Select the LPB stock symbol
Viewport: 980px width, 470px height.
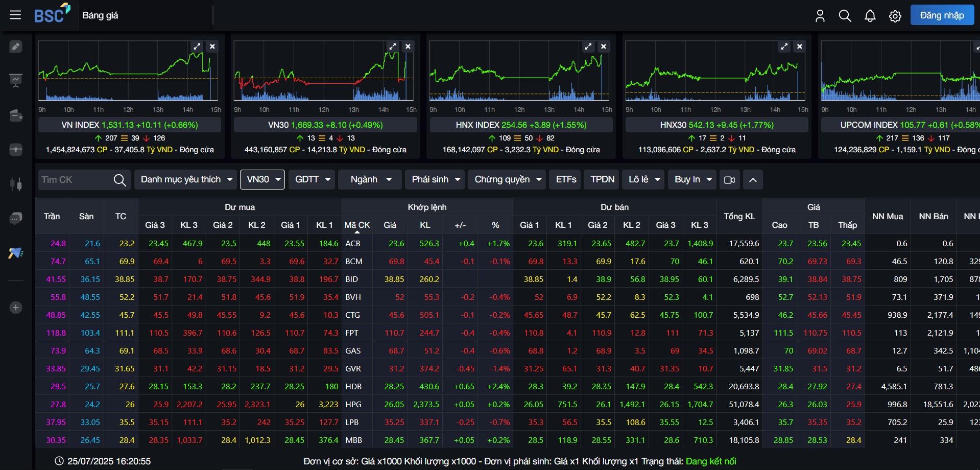tap(352, 422)
